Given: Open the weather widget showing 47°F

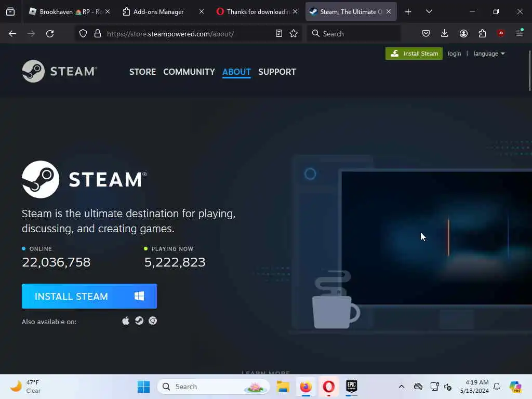Looking at the screenshot, I should (25, 387).
